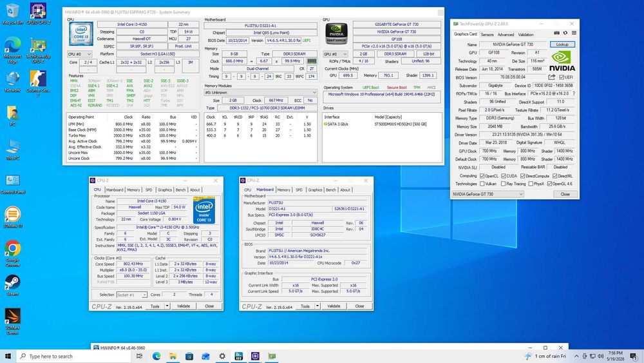Viewport: 644px width, 363px height.
Task: Click Validate in the CPU-Z CPU window
Action: (x=183, y=306)
